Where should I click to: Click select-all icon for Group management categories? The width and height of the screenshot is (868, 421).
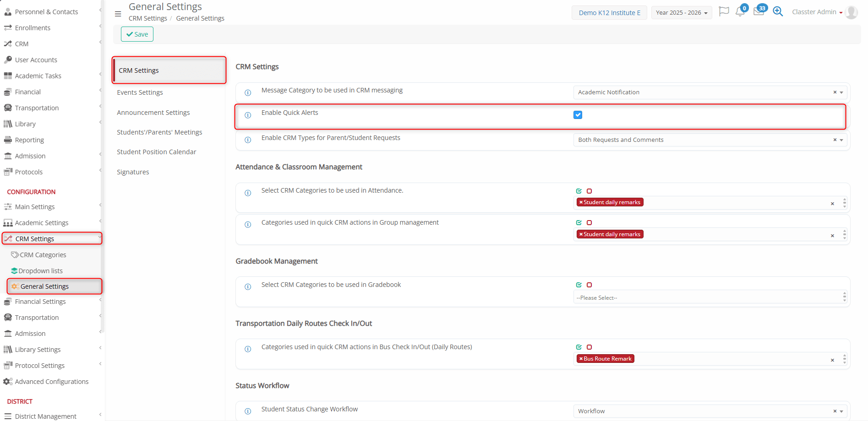coord(579,223)
